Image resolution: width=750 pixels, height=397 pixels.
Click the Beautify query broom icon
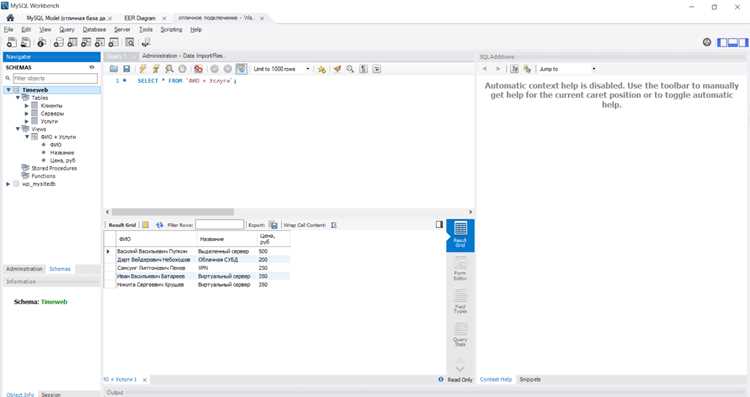click(x=337, y=69)
